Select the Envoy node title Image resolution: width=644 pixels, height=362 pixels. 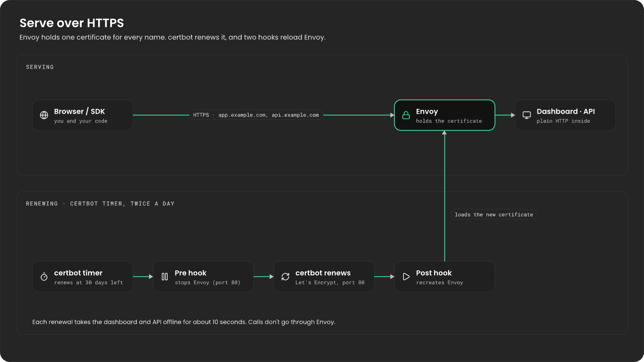[x=427, y=111]
